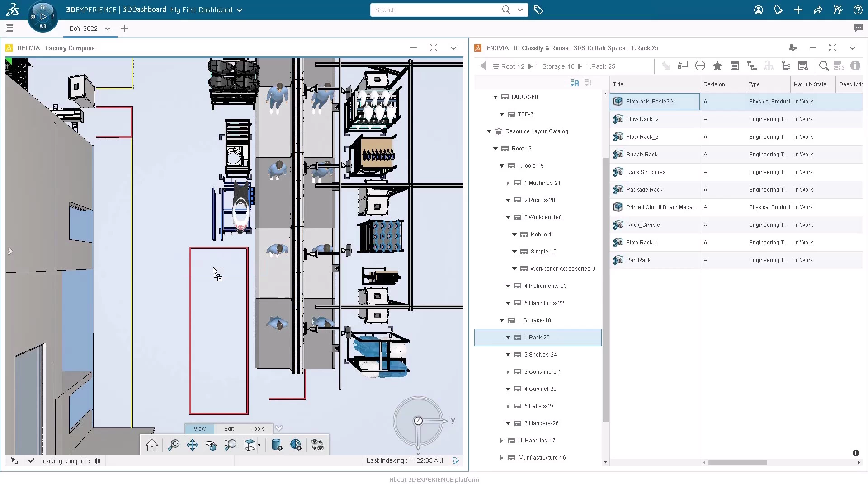Open the search tool in the ENOVIA toolbar
Viewport: 868px width, 488px height.
pyautogui.click(x=824, y=66)
